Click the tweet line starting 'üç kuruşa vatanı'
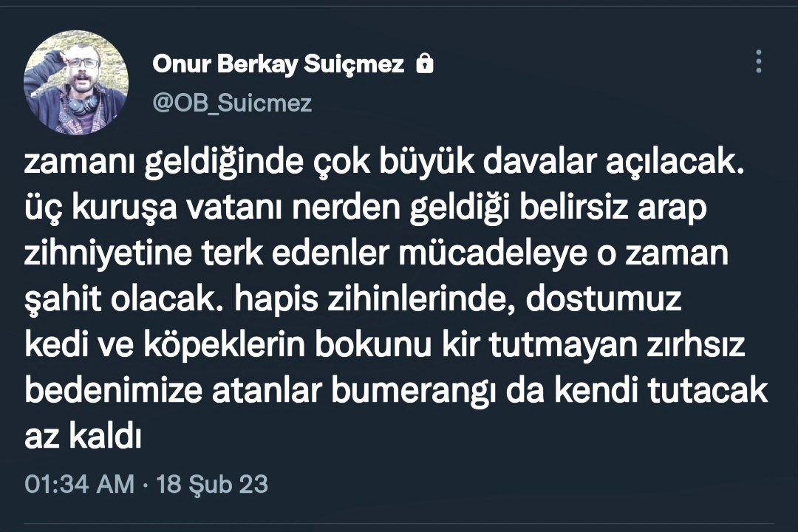 click(366, 210)
